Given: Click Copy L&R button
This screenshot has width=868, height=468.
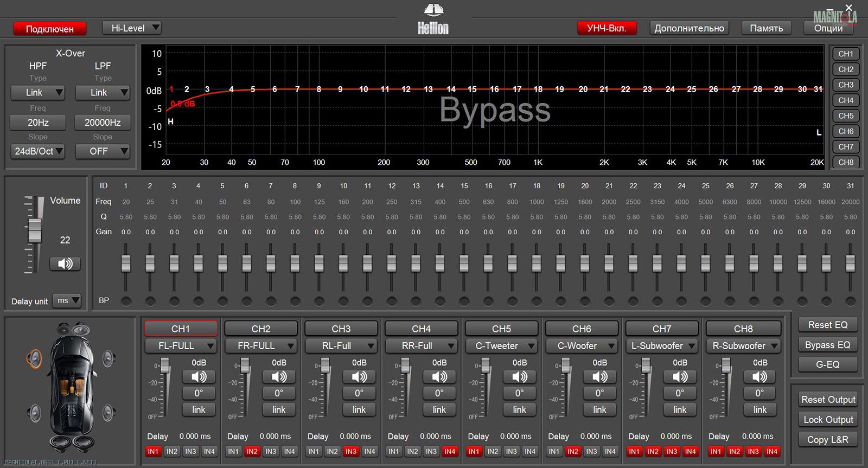Looking at the screenshot, I should 828,440.
